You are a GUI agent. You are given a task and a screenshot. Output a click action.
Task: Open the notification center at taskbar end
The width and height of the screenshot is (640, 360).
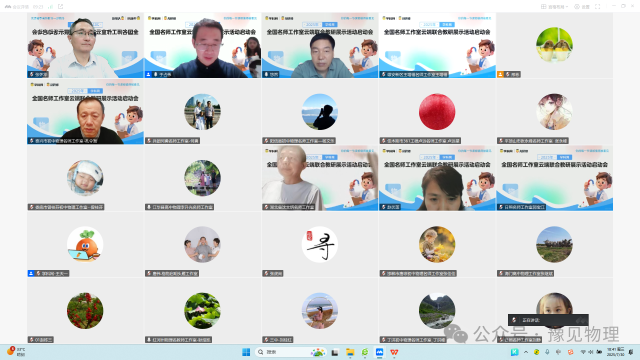click(x=631, y=352)
